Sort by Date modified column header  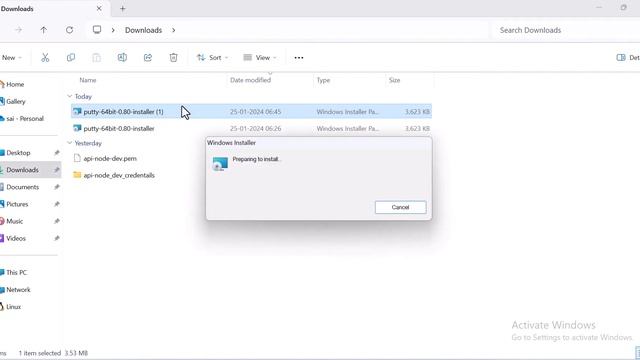pos(250,80)
